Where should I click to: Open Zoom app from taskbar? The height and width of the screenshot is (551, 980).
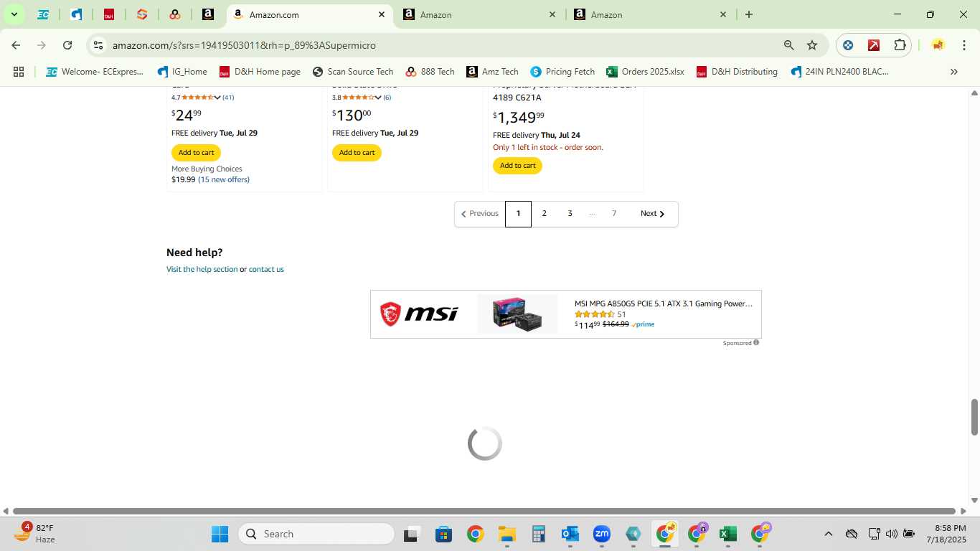pos(601,534)
